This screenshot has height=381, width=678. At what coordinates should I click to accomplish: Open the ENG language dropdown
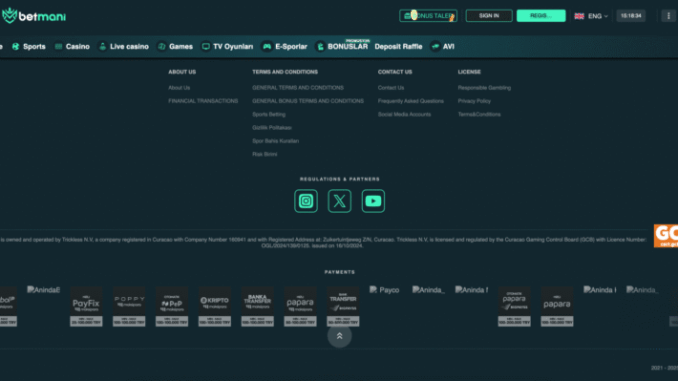click(591, 16)
